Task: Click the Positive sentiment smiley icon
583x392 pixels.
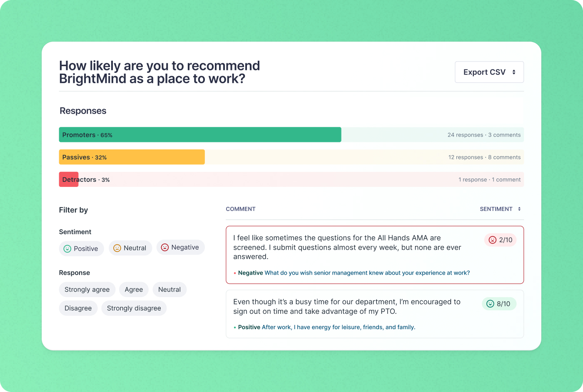Action: coord(67,248)
